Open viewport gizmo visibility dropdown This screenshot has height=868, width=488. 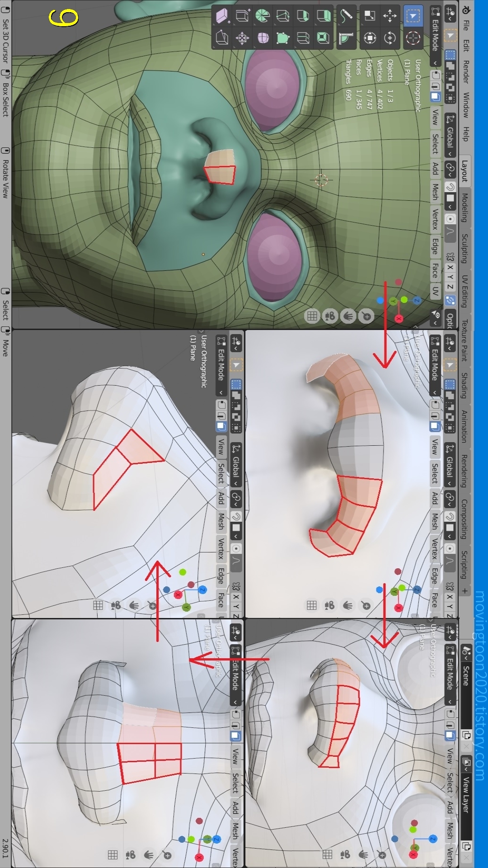click(435, 317)
